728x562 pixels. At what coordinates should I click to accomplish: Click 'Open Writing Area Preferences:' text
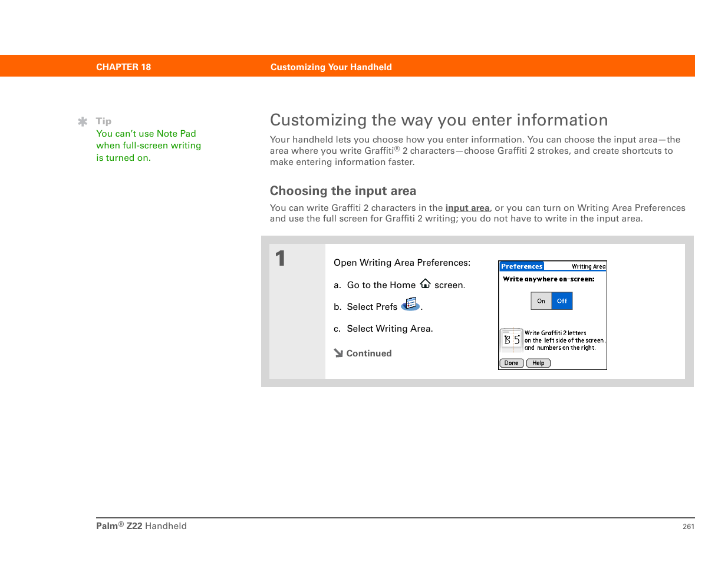point(402,263)
